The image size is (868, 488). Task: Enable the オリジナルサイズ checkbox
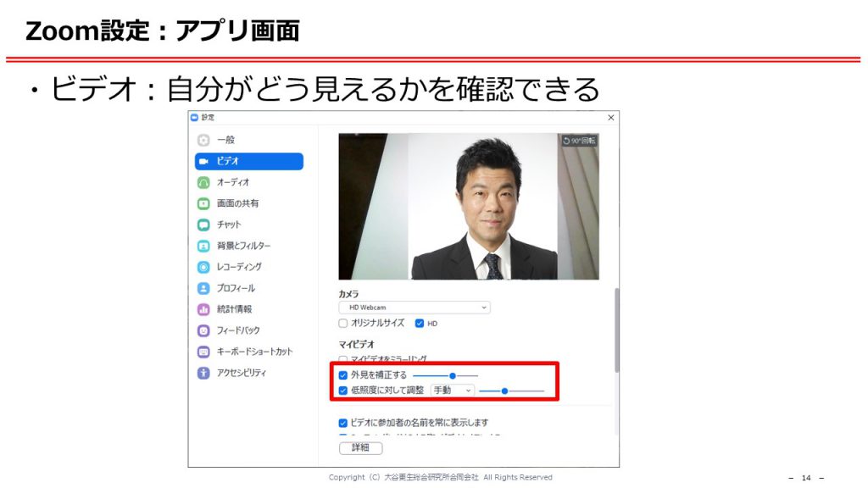click(x=343, y=323)
